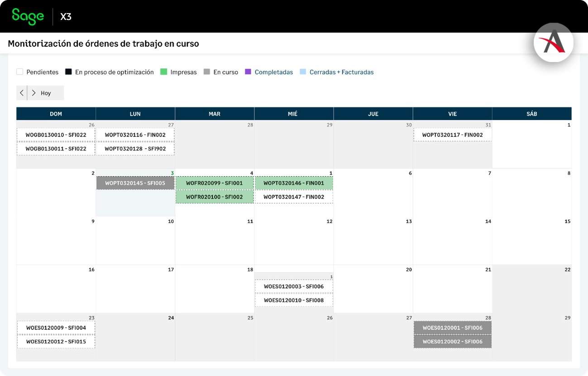588x376 pixels.
Task: Click the X3 product label
Action: pos(66,17)
